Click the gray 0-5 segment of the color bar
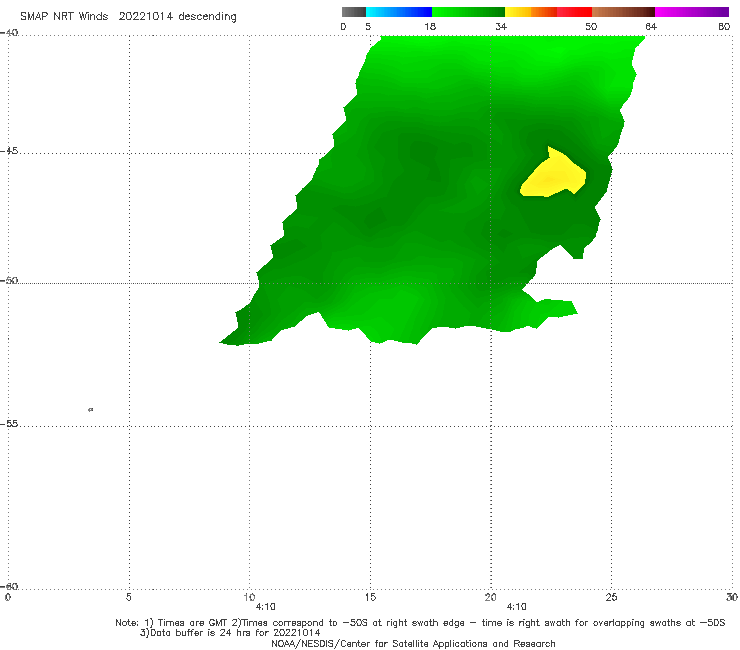This screenshot has height=650, width=740. pos(354,12)
